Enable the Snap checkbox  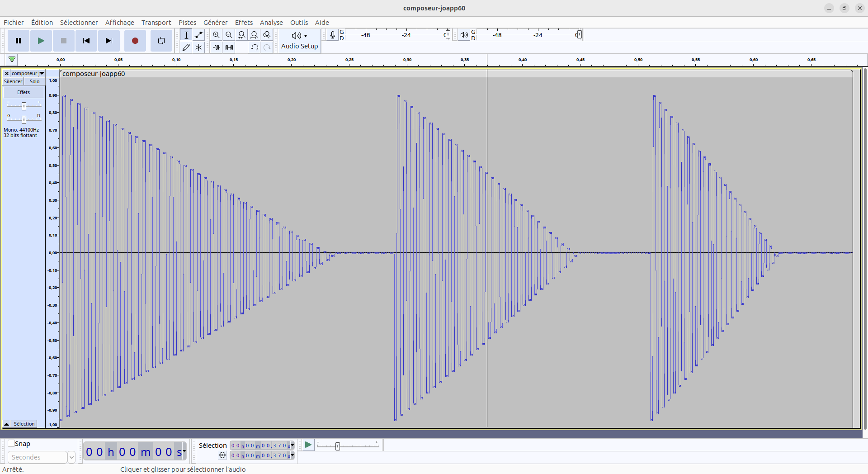[12, 444]
